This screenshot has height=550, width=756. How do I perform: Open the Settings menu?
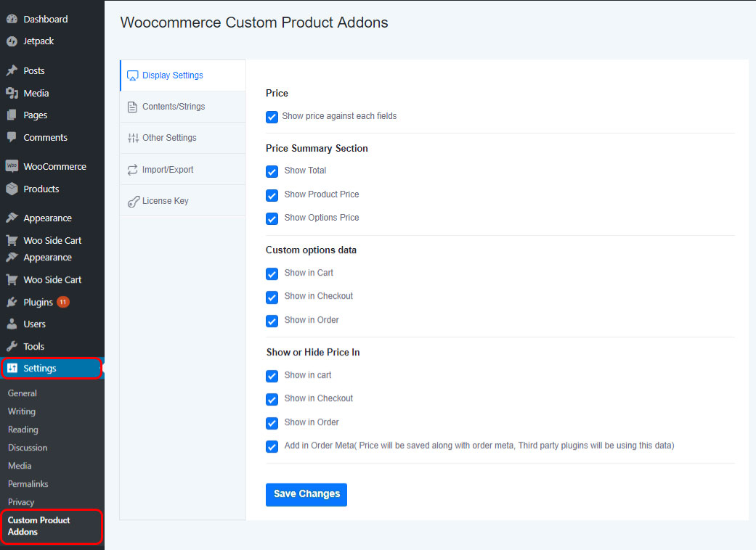pos(52,369)
